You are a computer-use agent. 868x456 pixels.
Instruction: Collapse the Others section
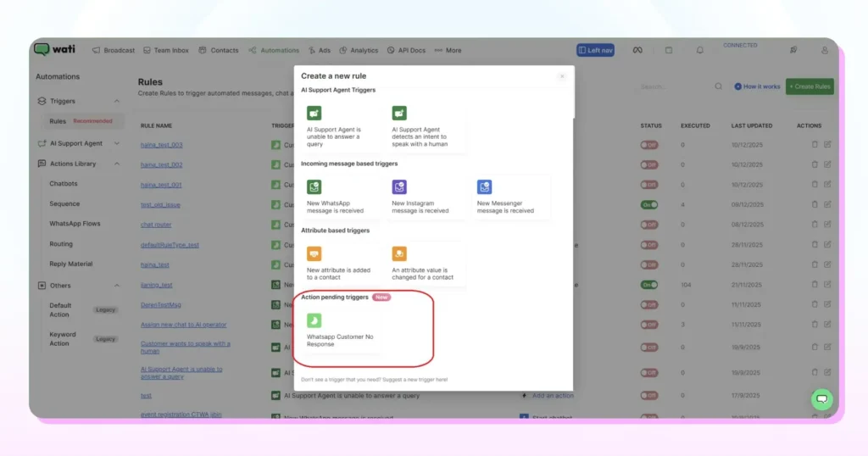[x=117, y=286]
